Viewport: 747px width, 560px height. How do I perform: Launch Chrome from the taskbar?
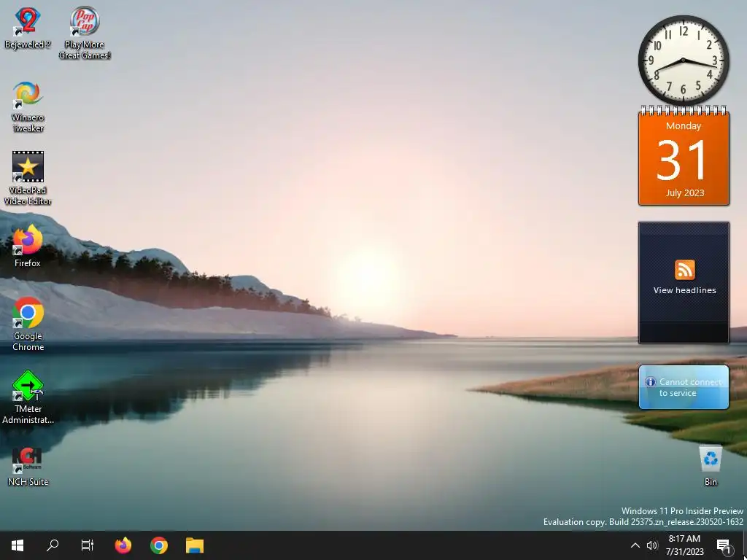(x=158, y=545)
